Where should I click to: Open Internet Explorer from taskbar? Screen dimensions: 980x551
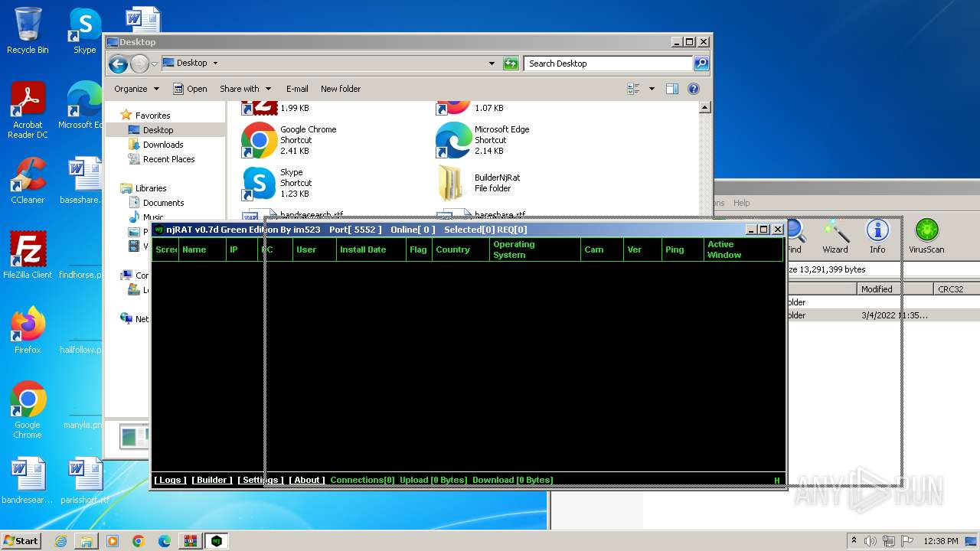tap(60, 541)
